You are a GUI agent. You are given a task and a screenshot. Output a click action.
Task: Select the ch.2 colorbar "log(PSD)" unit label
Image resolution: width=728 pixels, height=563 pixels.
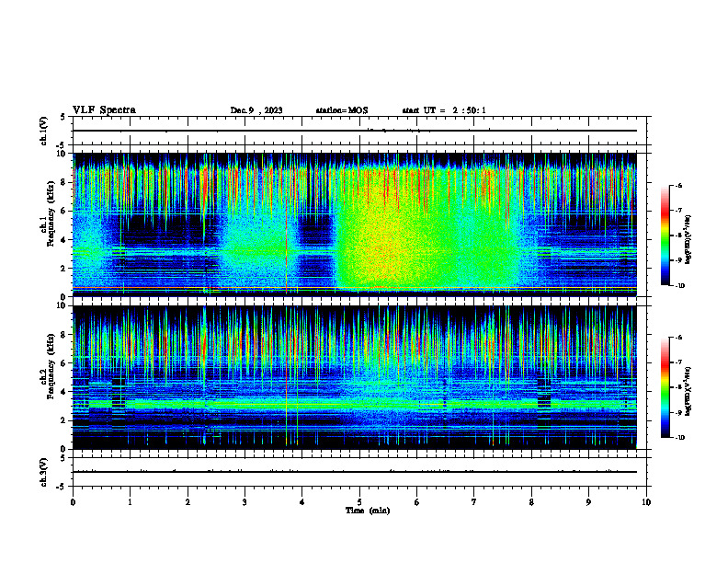coord(688,391)
